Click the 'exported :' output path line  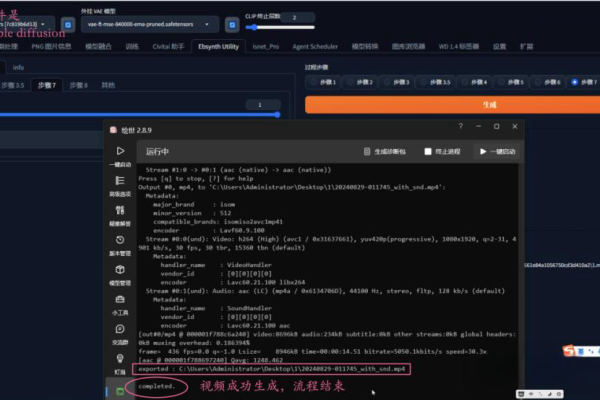272,369
